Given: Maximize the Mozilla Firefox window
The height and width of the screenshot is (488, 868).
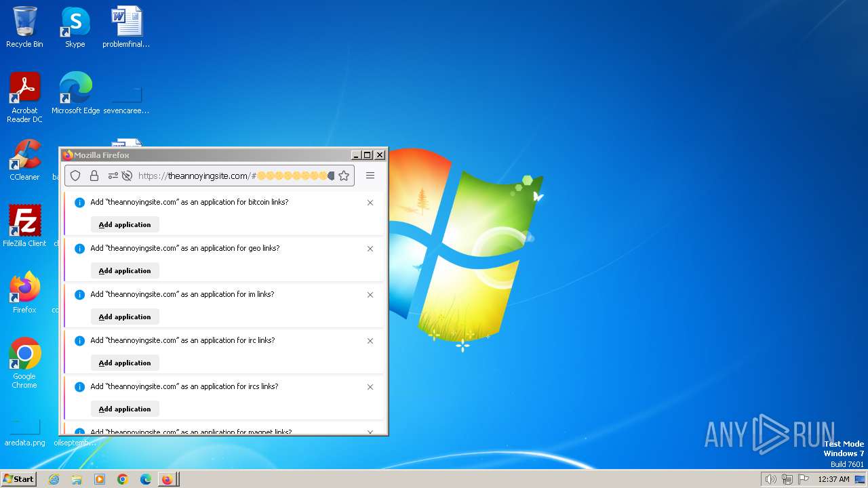Looking at the screenshot, I should pyautogui.click(x=368, y=155).
